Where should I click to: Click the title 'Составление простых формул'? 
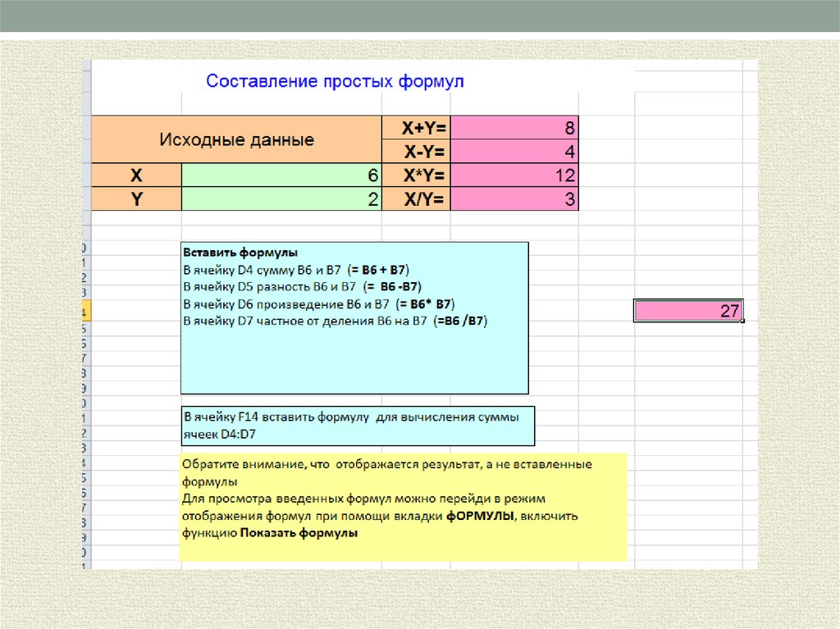335,82
